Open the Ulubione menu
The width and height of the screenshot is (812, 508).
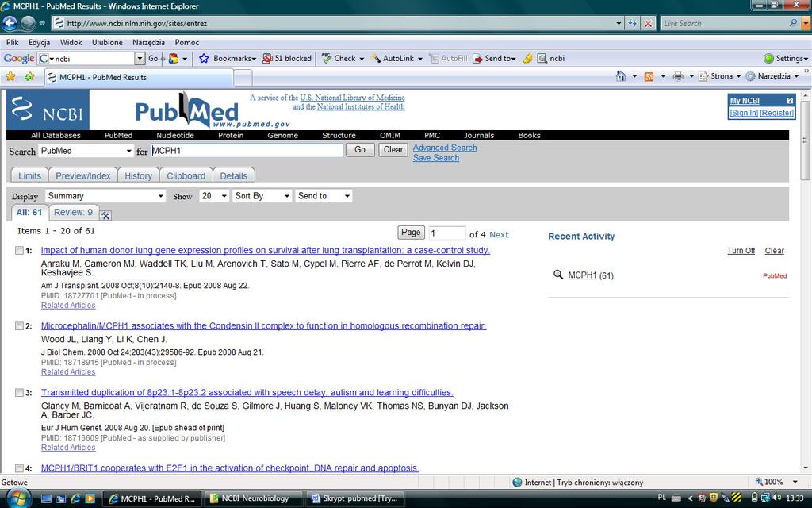[107, 43]
